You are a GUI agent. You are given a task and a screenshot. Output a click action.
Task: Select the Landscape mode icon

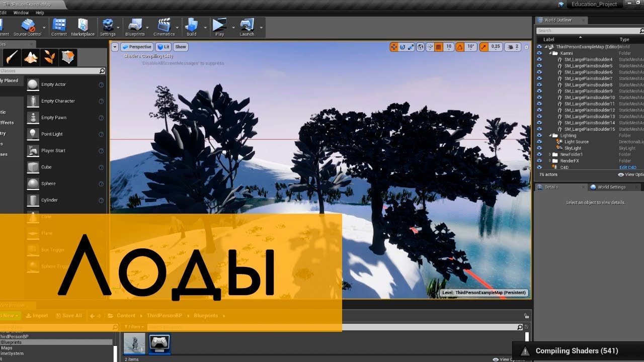click(31, 57)
